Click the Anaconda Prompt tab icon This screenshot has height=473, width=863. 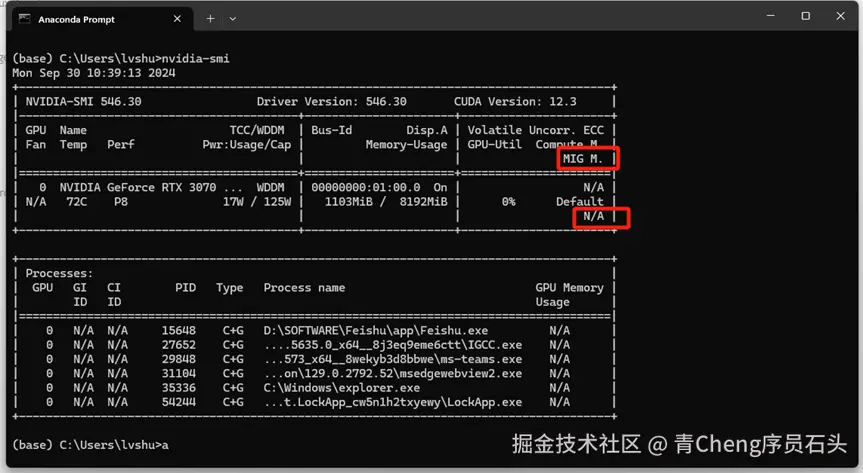click(x=25, y=19)
